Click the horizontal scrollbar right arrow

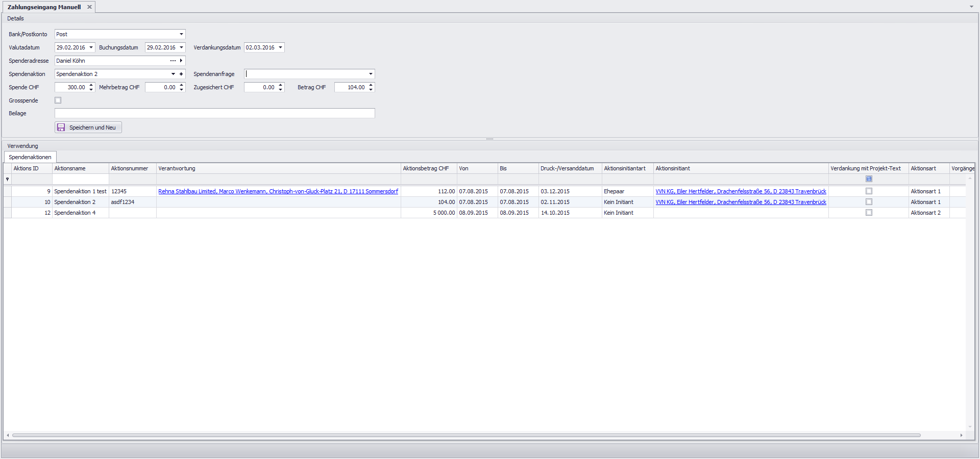pyautogui.click(x=961, y=436)
